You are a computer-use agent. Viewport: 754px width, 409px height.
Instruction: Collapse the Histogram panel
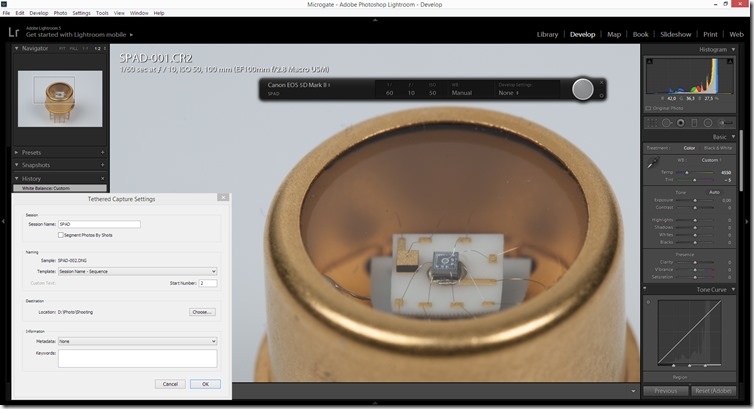click(x=733, y=50)
